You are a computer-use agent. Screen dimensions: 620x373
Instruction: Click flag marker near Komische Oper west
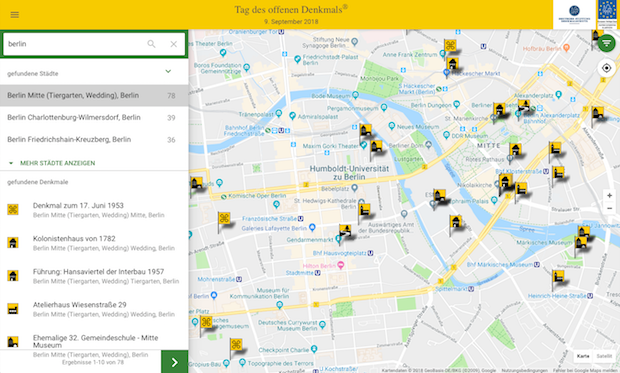pyautogui.click(x=197, y=183)
